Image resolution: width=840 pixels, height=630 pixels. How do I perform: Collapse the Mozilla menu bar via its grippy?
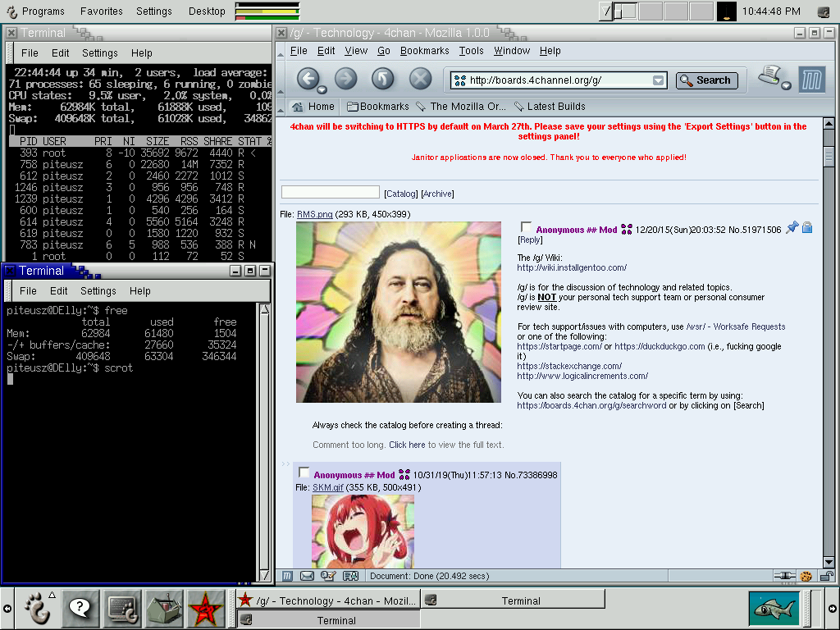tap(281, 52)
